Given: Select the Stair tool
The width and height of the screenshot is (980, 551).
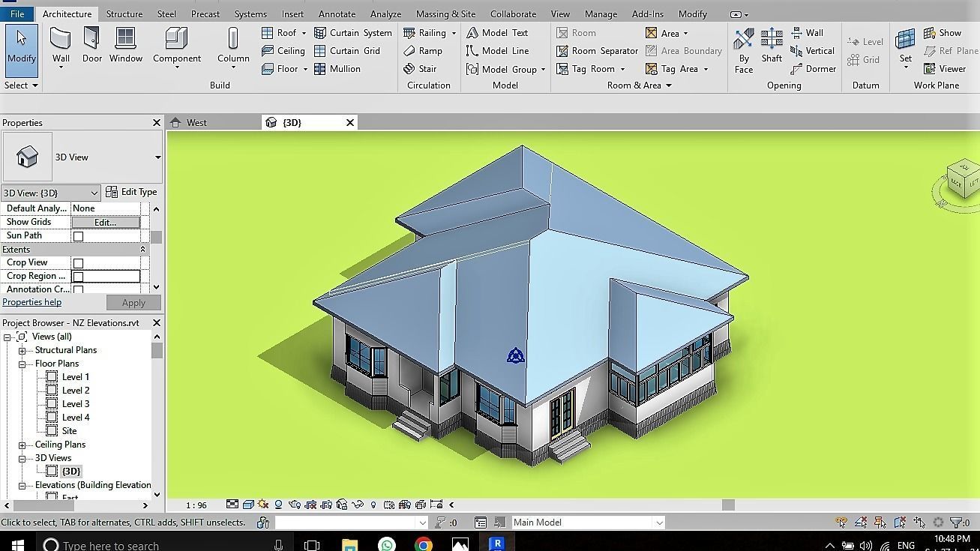Looking at the screenshot, I should pos(420,69).
